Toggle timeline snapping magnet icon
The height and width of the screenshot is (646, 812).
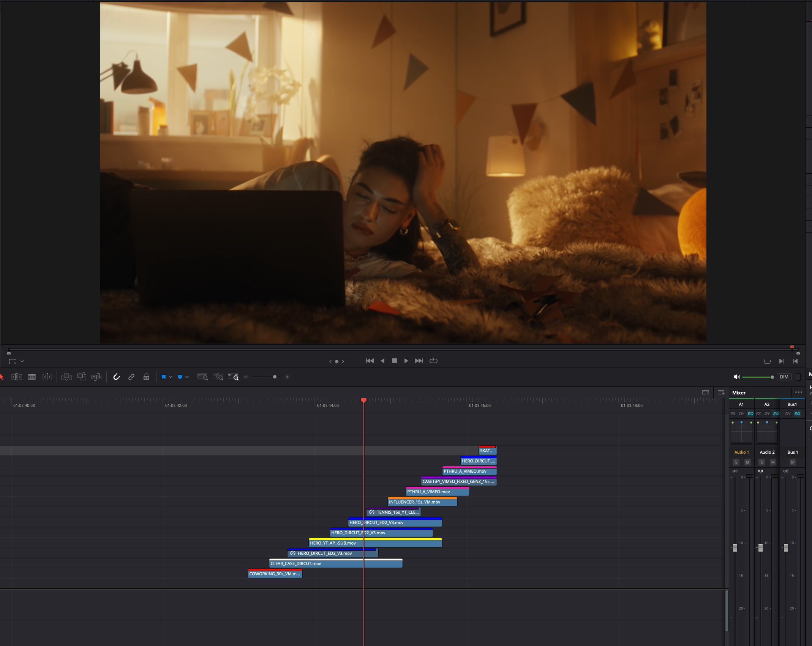click(117, 377)
